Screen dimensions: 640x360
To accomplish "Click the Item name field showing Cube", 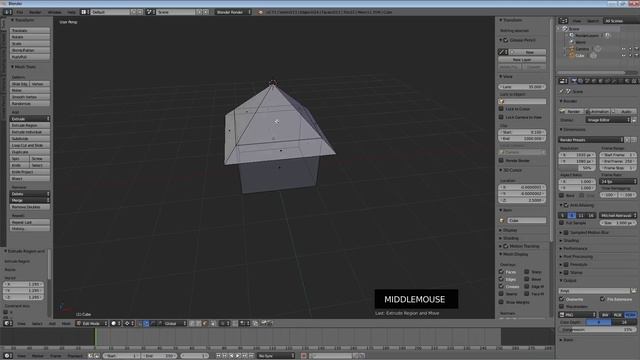I will click(527, 220).
